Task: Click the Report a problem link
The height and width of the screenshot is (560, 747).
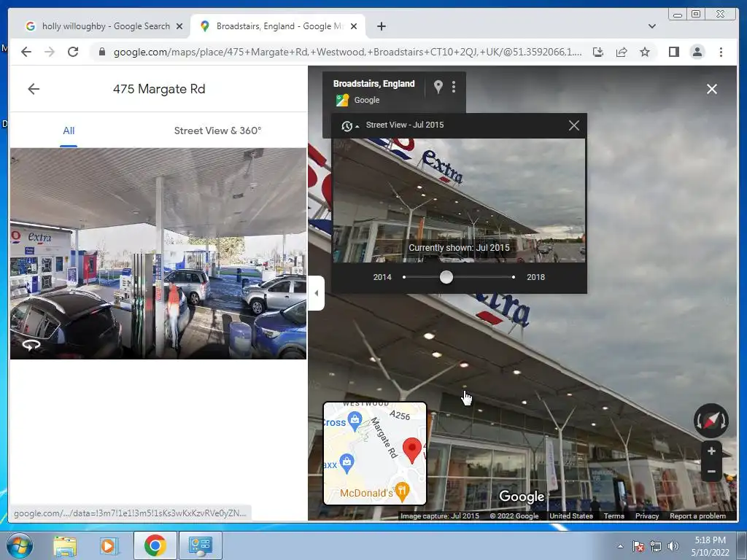Action: pyautogui.click(x=697, y=516)
